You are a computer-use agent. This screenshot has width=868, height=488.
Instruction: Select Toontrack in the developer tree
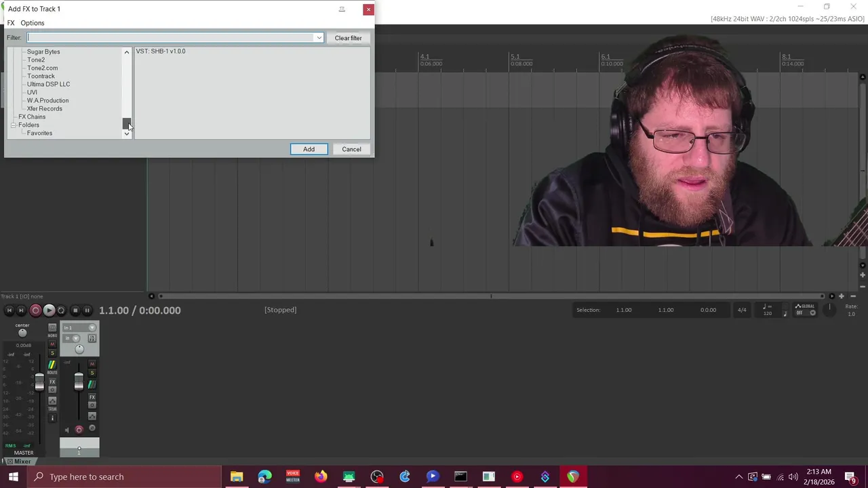[41, 76]
